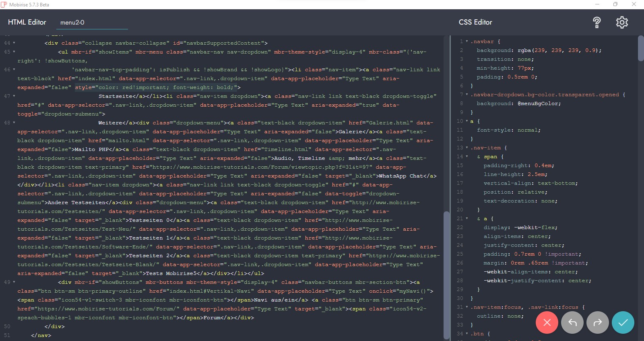
Task: Undo the last change with back arrow
Action: [x=572, y=322]
